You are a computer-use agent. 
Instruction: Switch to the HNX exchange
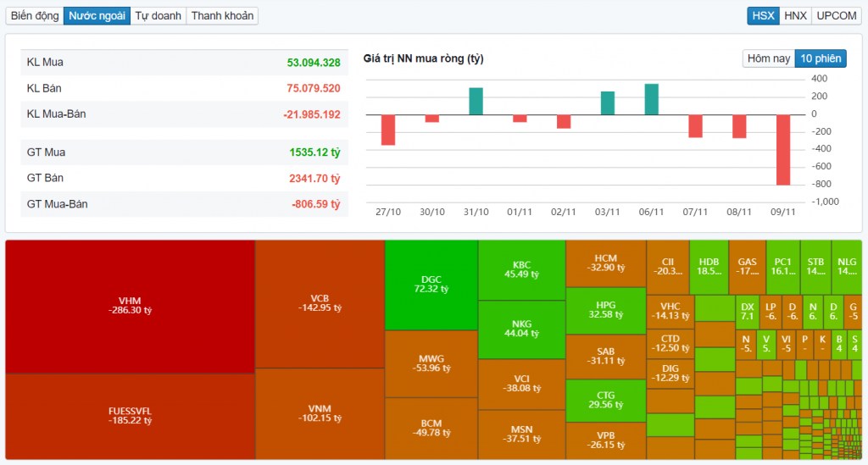pyautogui.click(x=795, y=15)
